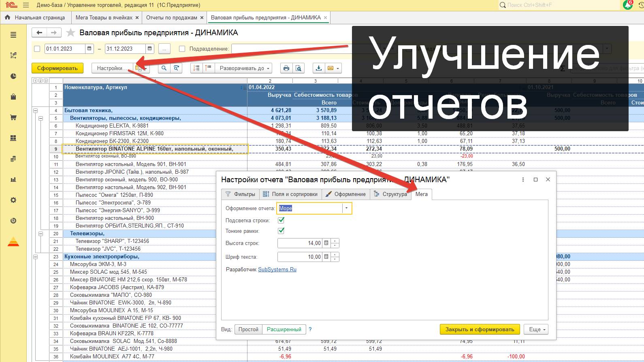Open the Фильтры tab in settings
Viewport: 644px width, 362px height.
click(x=240, y=194)
